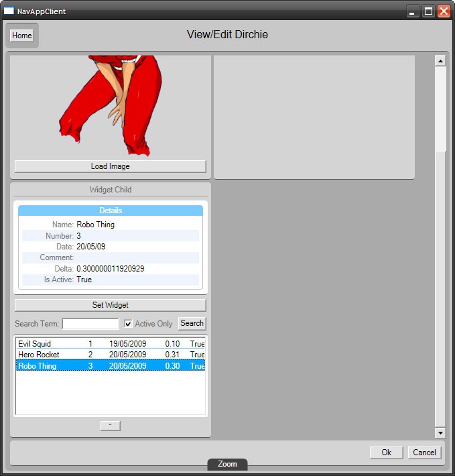The height and width of the screenshot is (476, 455).
Task: Click the Set Widget button
Action: tap(110, 305)
